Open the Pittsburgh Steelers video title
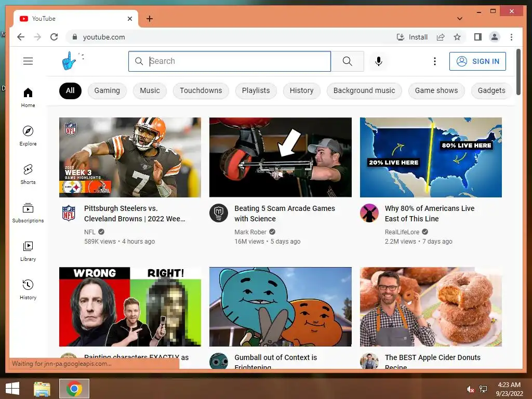Viewport: 532px width, 399px height. (x=135, y=214)
